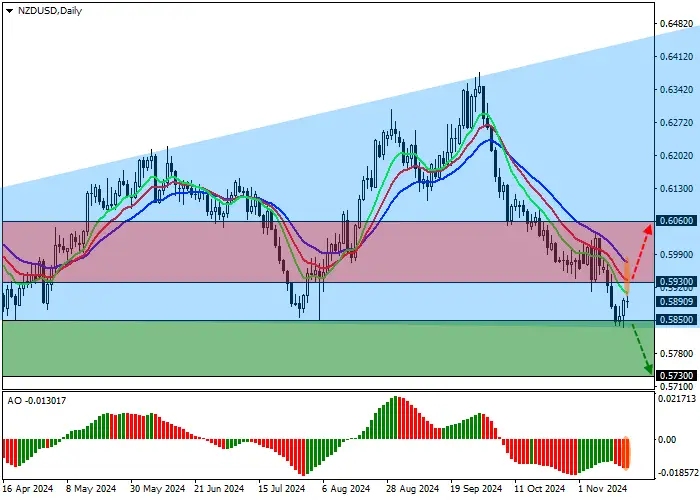The height and width of the screenshot is (500, 700).
Task: Select the AO -0.013017 indicator label
Action: click(x=37, y=401)
